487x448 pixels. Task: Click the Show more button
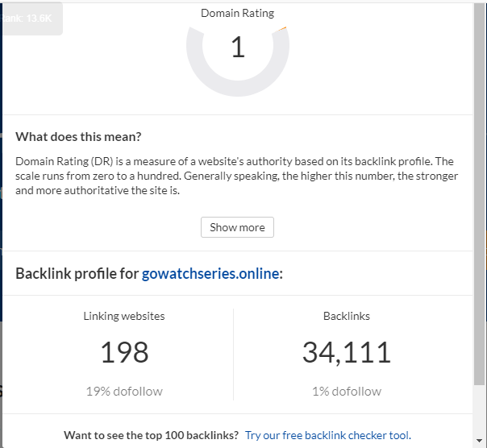(x=237, y=227)
